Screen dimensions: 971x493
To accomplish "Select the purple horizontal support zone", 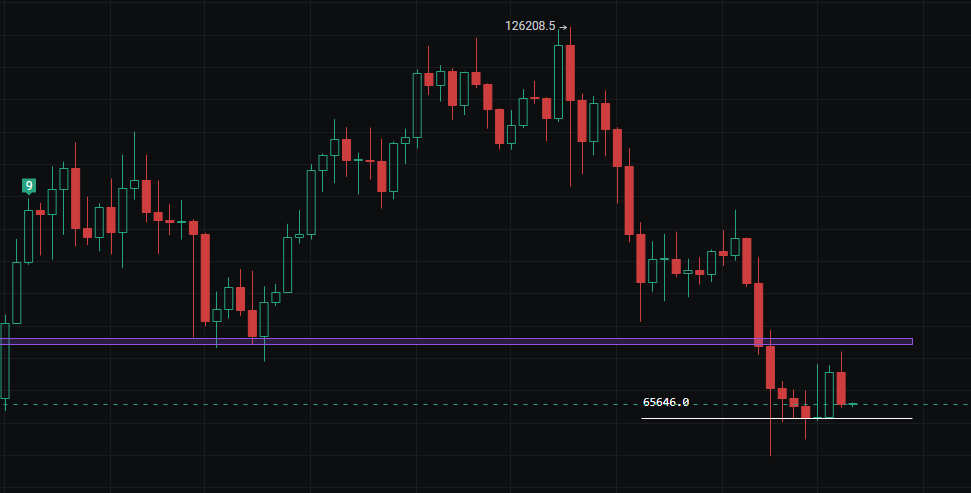I will click(456, 341).
